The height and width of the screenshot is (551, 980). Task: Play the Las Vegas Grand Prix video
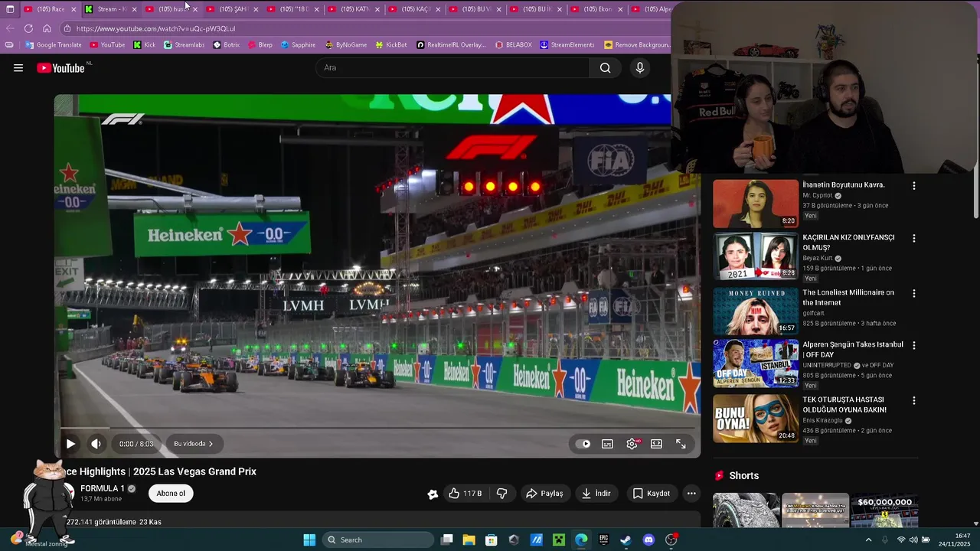click(x=70, y=444)
